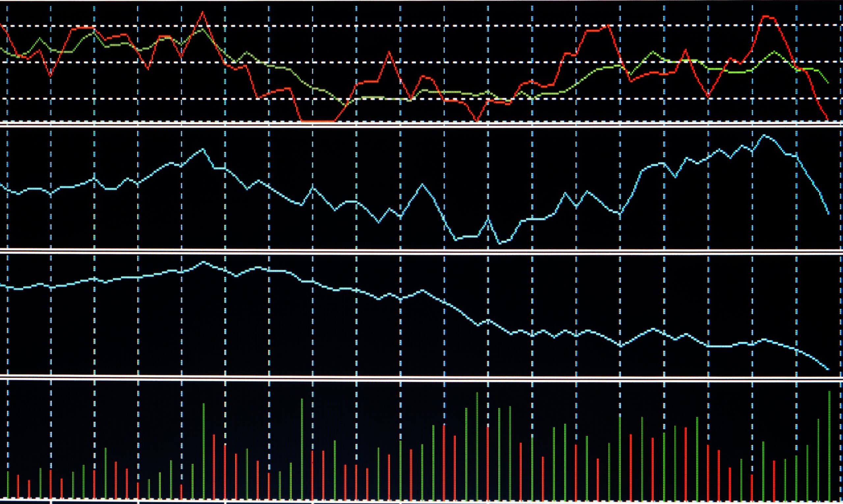
Task: Click the third panel cyan line's highest peak
Action: (x=203, y=262)
